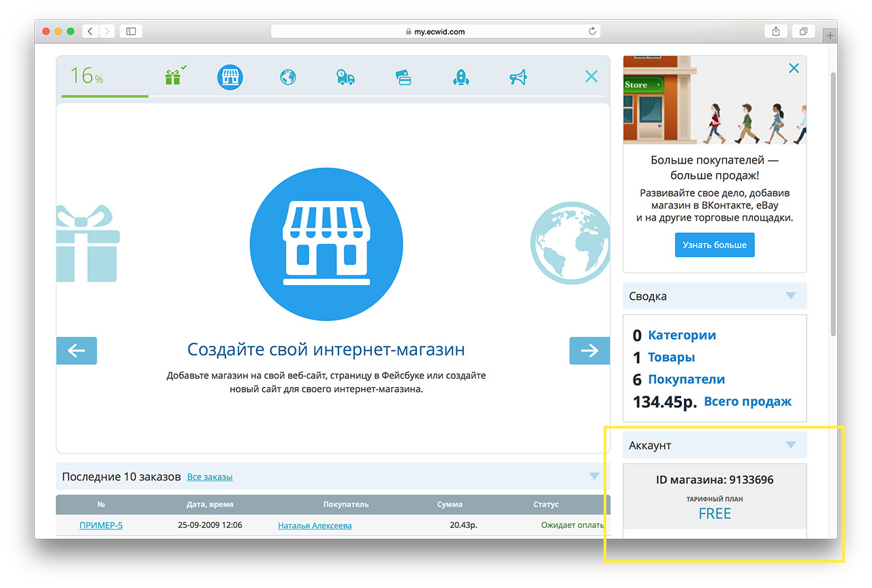Click the 'FREE' plan label

click(x=715, y=514)
